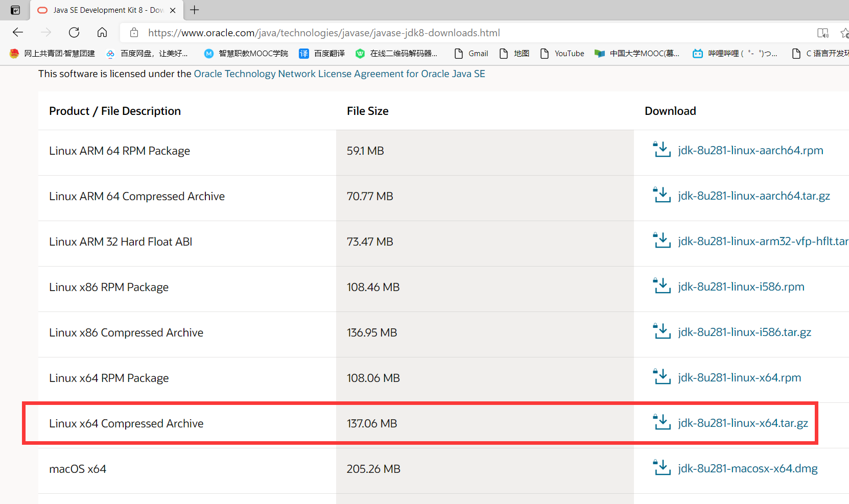Open C 语言开发 bookmark

(x=820, y=54)
